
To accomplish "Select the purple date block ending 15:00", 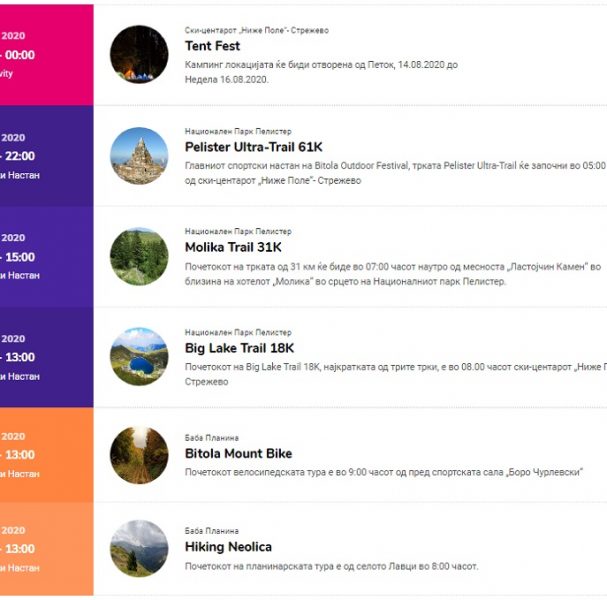I will (46, 257).
